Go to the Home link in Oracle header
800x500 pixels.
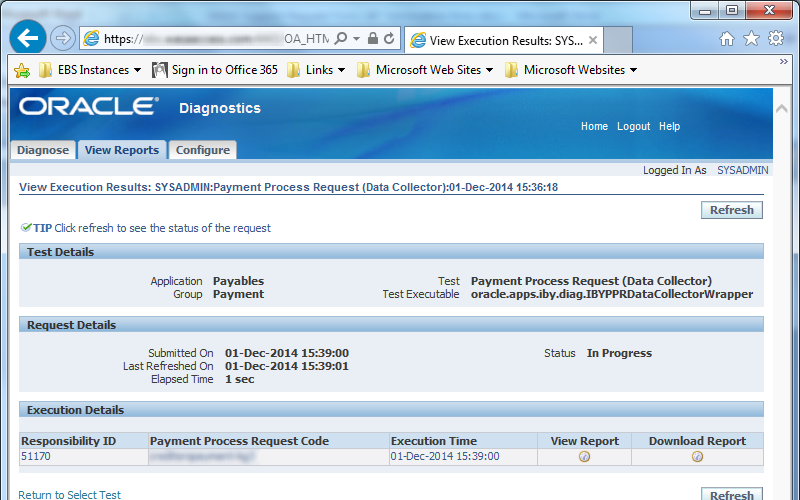[x=594, y=127]
